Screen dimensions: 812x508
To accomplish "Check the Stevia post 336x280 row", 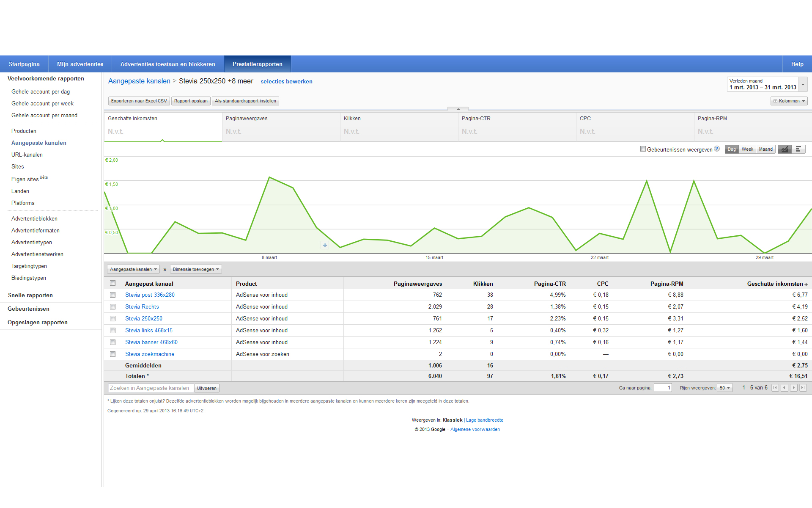I will (112, 295).
